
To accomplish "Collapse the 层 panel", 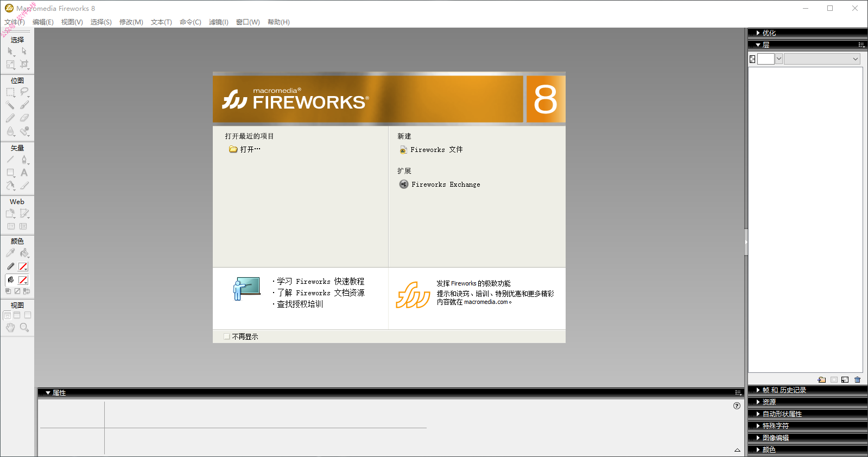I will [758, 45].
